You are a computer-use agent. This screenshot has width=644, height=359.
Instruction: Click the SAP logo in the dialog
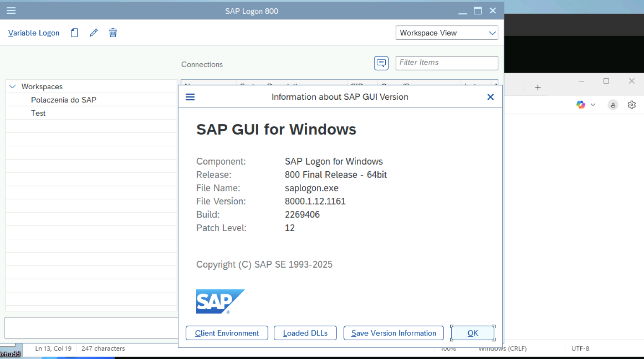(220, 301)
